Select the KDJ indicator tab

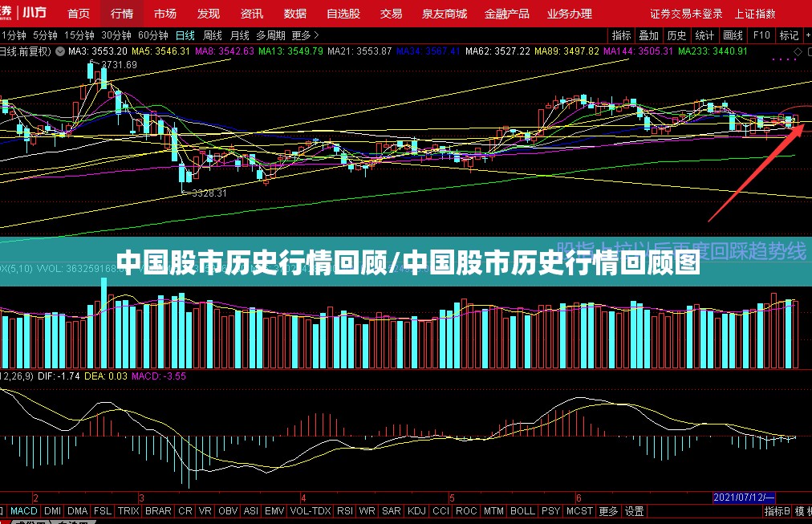coord(417,511)
